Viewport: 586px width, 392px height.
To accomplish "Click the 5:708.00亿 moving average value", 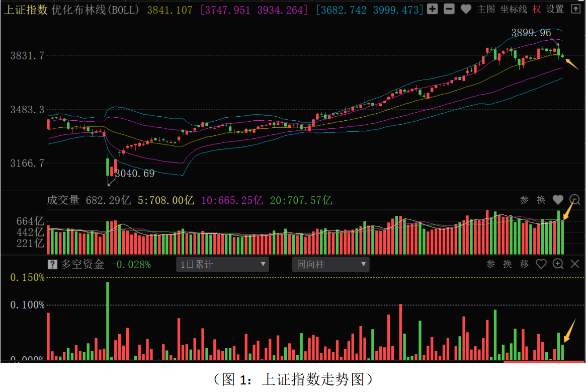I will [166, 200].
